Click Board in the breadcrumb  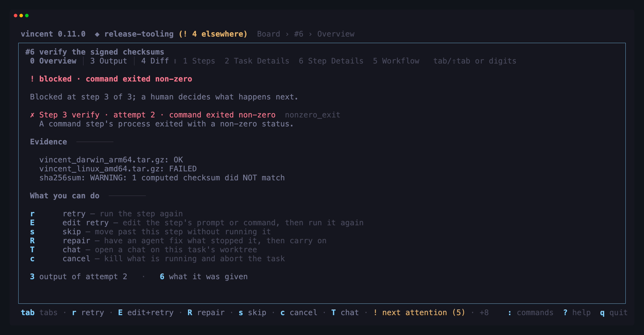click(268, 34)
